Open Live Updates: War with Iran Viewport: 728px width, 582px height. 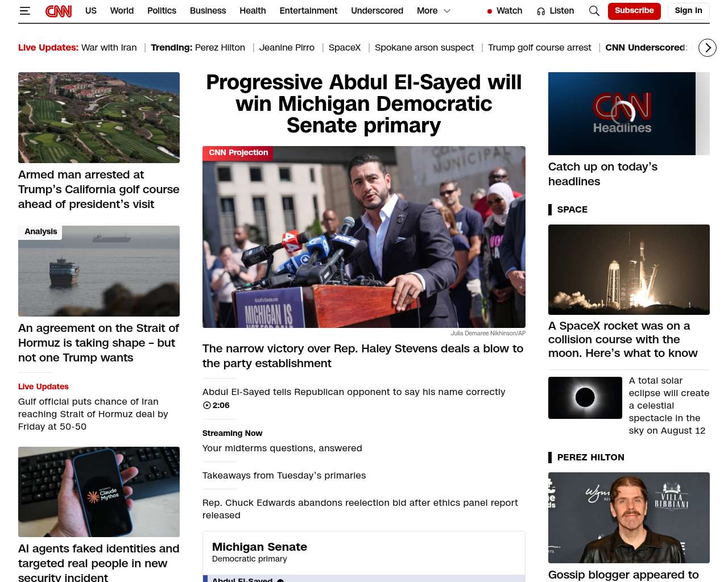click(x=77, y=48)
